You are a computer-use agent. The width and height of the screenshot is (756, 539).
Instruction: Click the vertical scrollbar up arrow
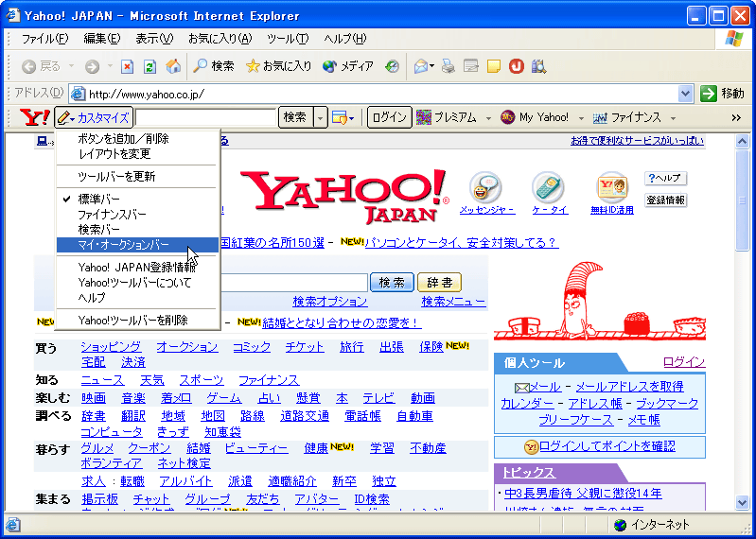(742, 142)
